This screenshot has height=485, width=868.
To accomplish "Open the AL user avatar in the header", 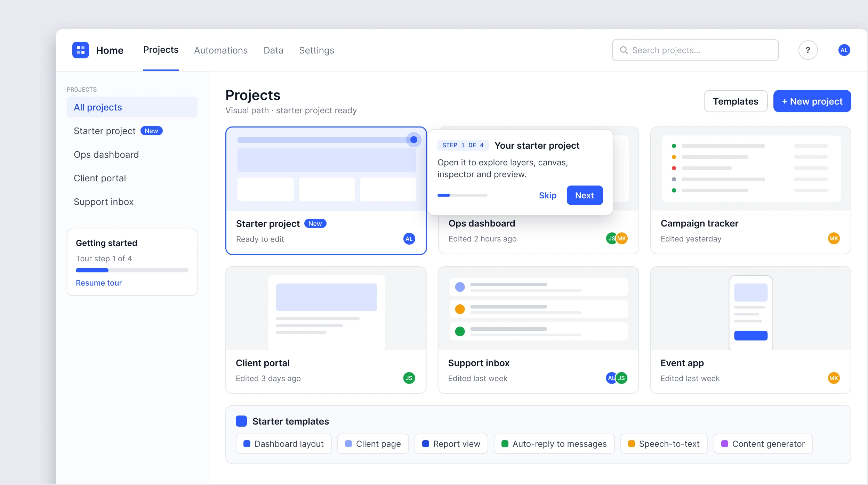I will 844,50.
